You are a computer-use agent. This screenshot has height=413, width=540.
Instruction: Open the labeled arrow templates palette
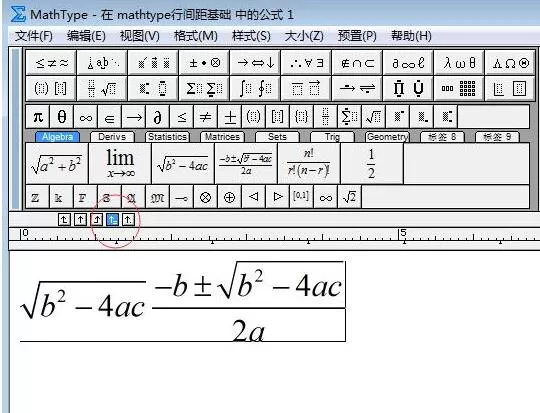[357, 89]
